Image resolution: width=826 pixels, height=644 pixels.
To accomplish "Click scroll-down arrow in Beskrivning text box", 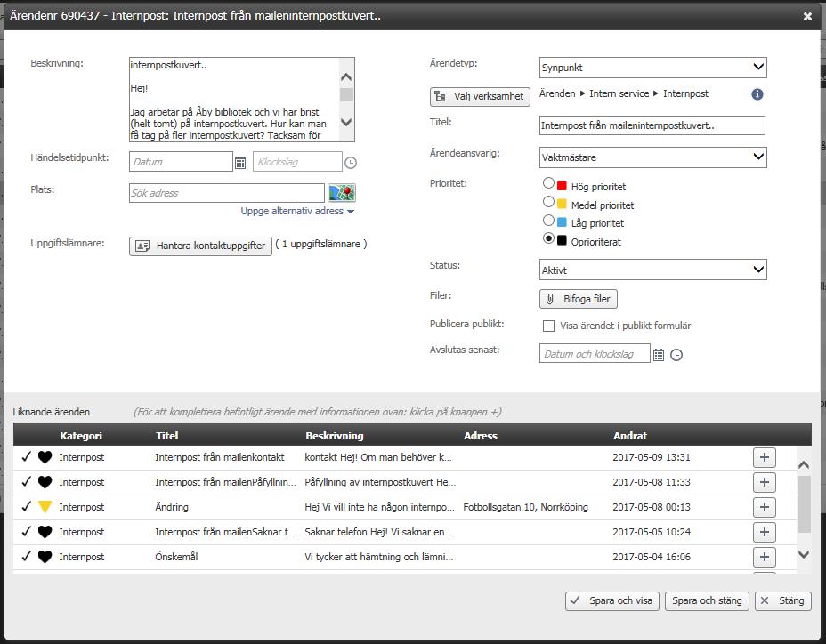I will click(x=346, y=122).
